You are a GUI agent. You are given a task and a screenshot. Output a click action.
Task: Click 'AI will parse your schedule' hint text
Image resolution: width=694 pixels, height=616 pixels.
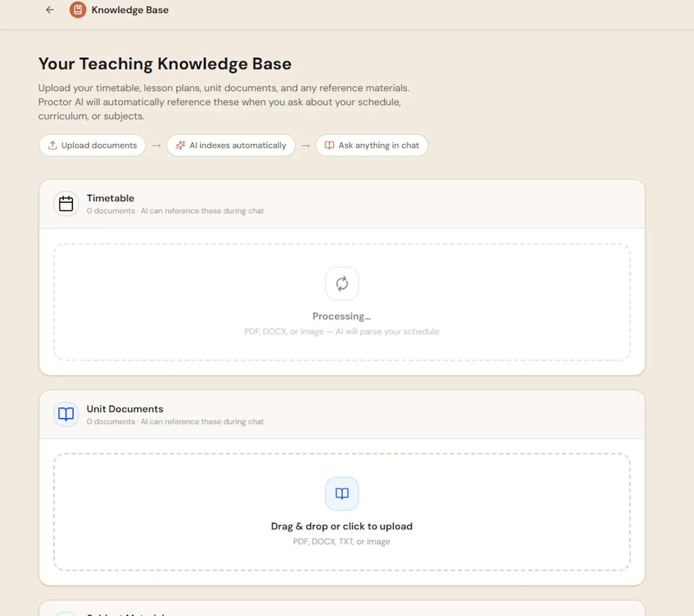[387, 331]
